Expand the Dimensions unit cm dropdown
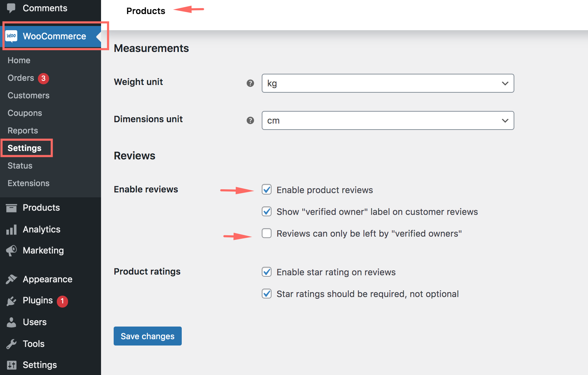 pos(388,120)
